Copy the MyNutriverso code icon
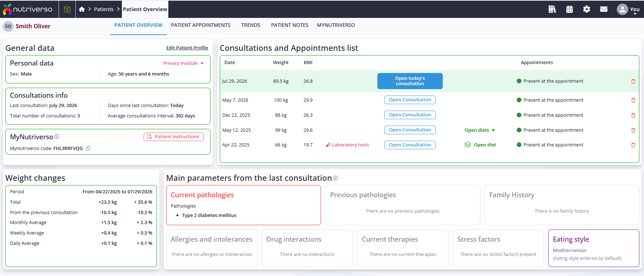644x276 pixels. pos(88,148)
